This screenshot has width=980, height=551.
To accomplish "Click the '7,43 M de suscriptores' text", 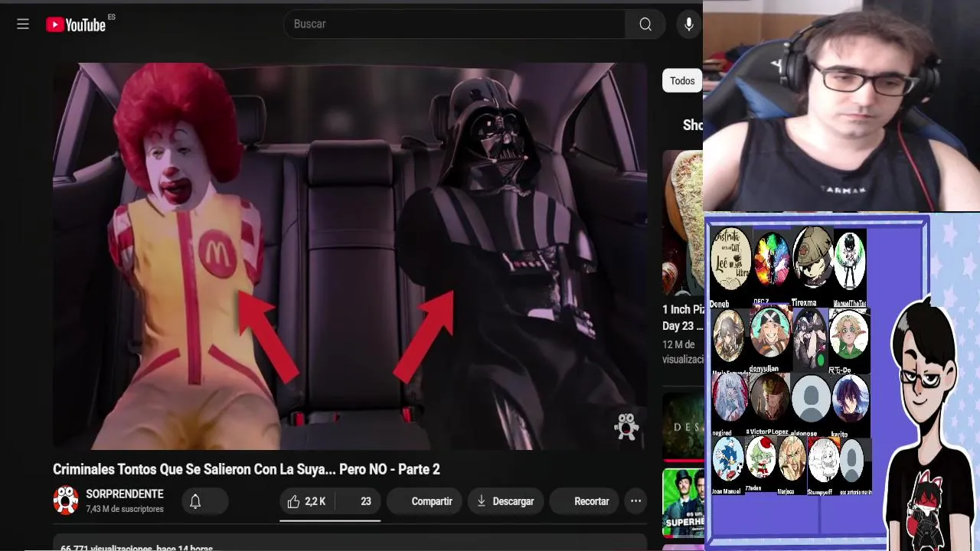I will [x=125, y=509].
